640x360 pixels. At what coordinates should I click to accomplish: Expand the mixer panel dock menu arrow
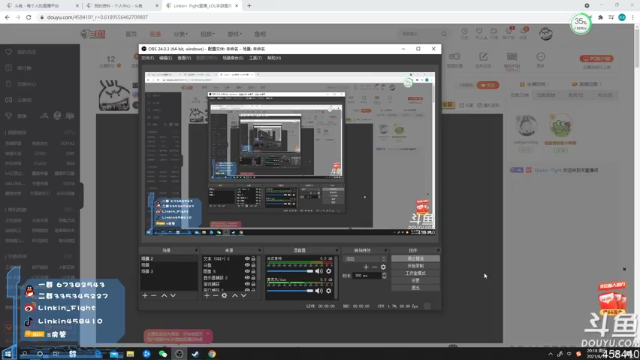coord(337,250)
